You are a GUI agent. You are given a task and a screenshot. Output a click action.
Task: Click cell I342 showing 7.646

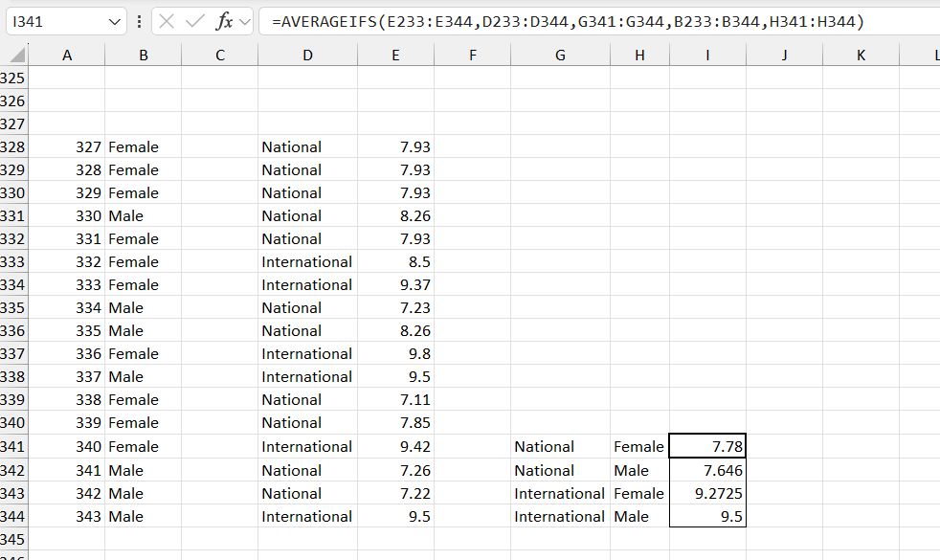pos(708,470)
